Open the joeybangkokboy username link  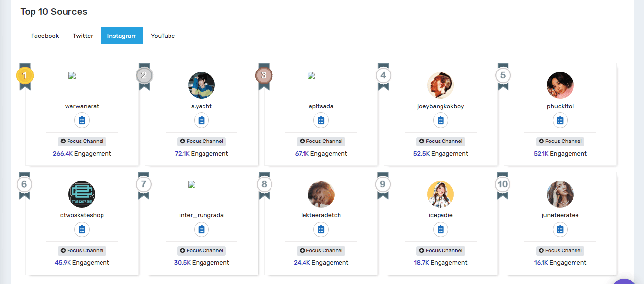pyautogui.click(x=441, y=106)
